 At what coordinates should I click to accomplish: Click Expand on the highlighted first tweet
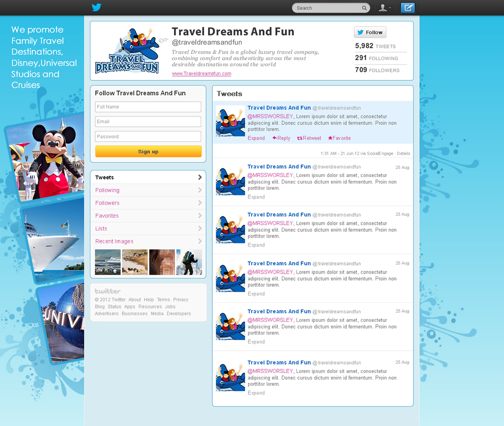tap(256, 138)
